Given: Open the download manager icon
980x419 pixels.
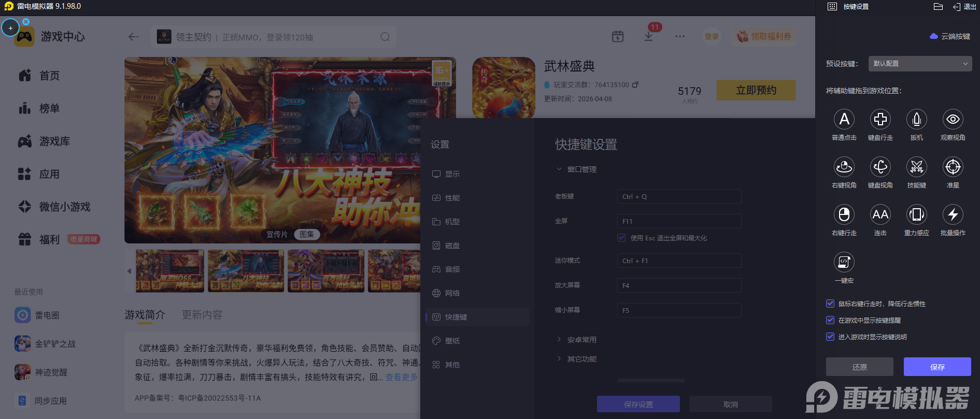Looking at the screenshot, I should pos(648,37).
